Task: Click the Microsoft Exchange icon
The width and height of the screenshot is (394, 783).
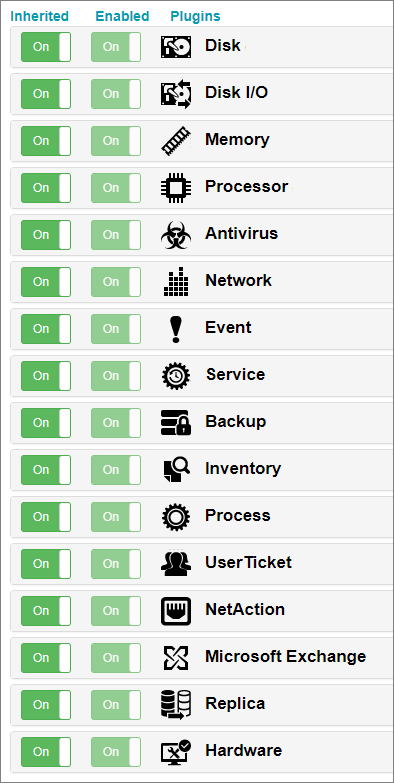Action: [x=176, y=658]
